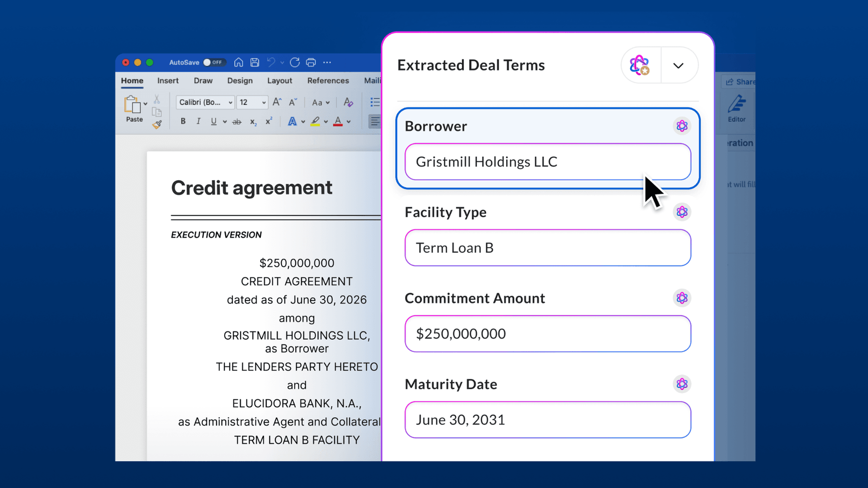Viewport: 868px width, 488px height.
Task: Click the Commitment Amount field $250,000,000
Action: coord(548,334)
